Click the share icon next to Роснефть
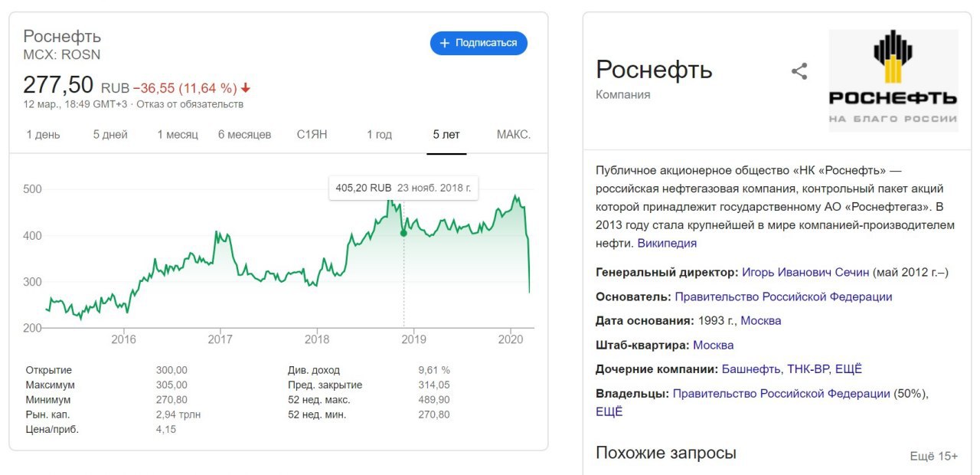Image resolution: width=980 pixels, height=475 pixels. coord(799,72)
